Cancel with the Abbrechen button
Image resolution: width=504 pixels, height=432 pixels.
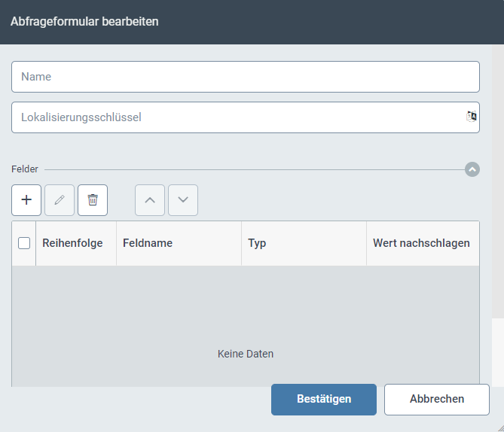click(437, 399)
